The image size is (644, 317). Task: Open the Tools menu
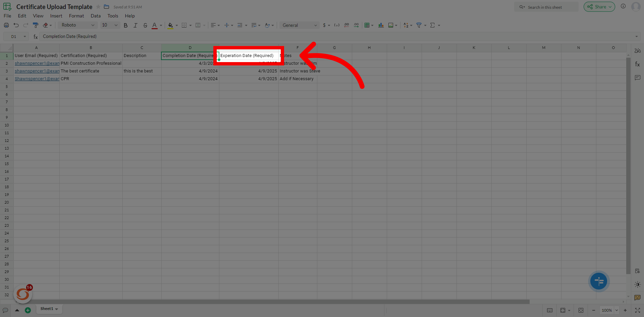click(113, 16)
